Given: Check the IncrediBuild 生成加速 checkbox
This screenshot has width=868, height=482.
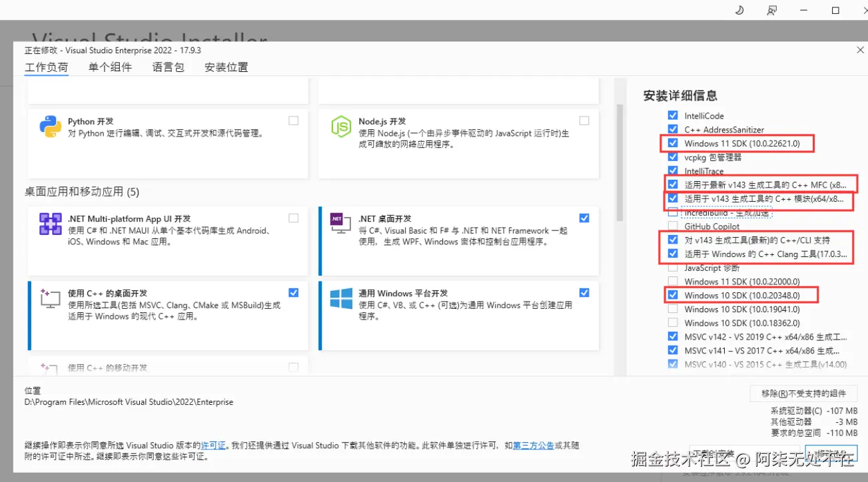Looking at the screenshot, I should coord(673,212).
